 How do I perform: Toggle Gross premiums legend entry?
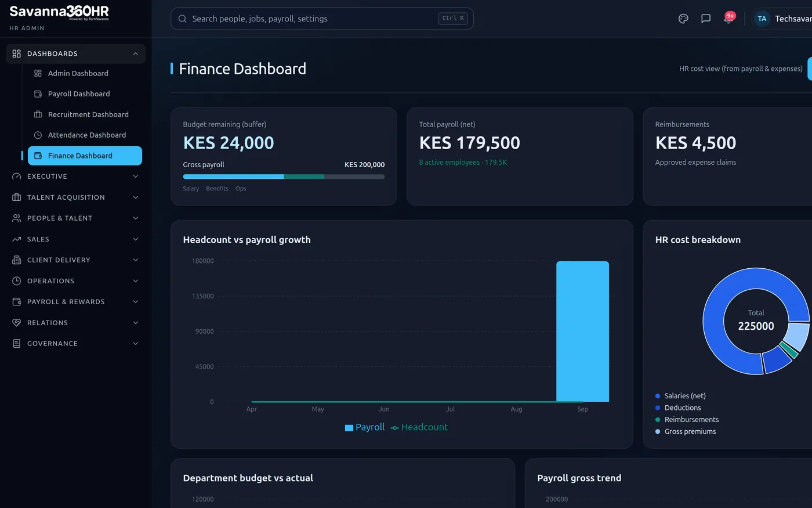[x=686, y=431]
